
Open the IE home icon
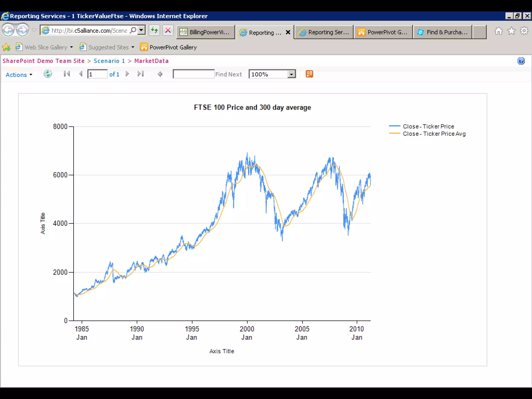(x=498, y=31)
